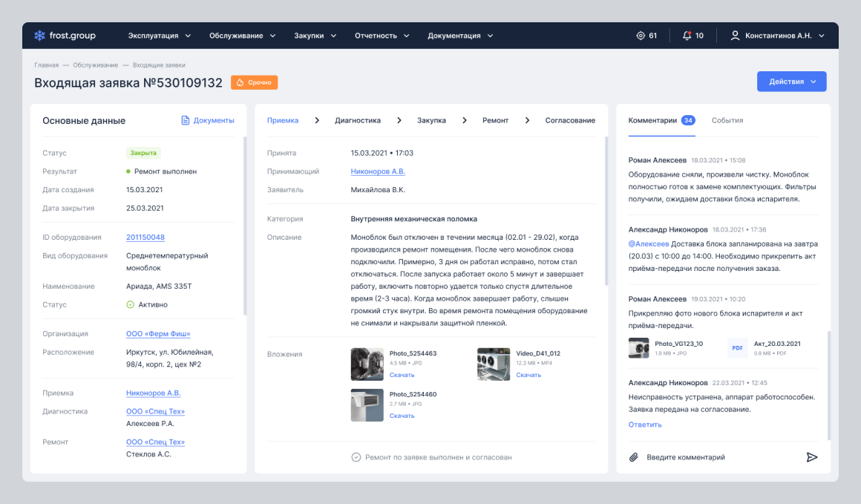
Task: Select the Диагностика stage tab
Action: point(358,120)
